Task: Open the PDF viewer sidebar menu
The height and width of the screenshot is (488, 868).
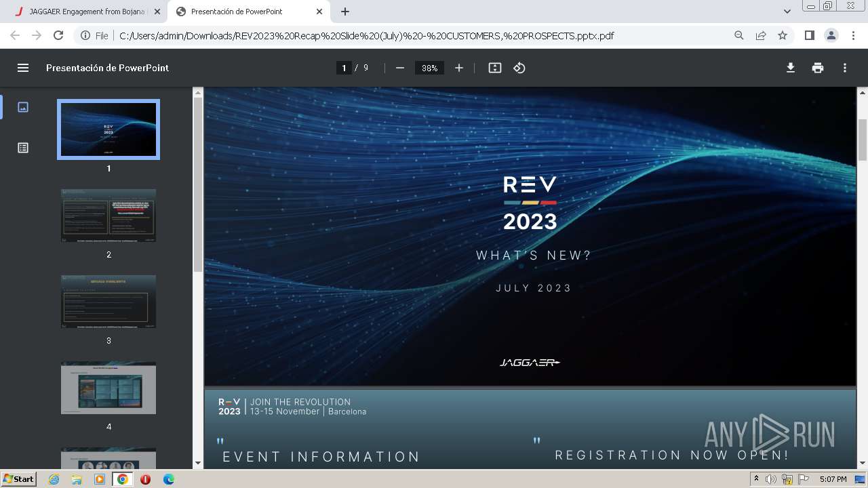Action: click(x=23, y=68)
